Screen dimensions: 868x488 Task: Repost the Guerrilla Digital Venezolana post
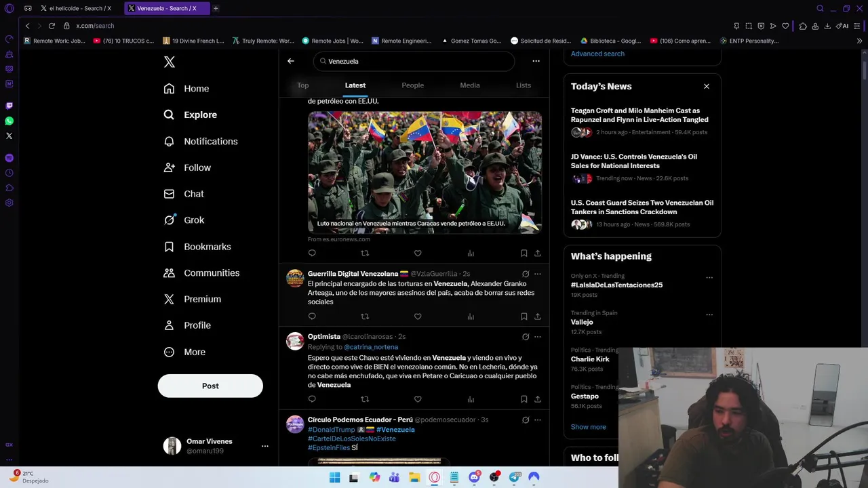[x=365, y=317]
